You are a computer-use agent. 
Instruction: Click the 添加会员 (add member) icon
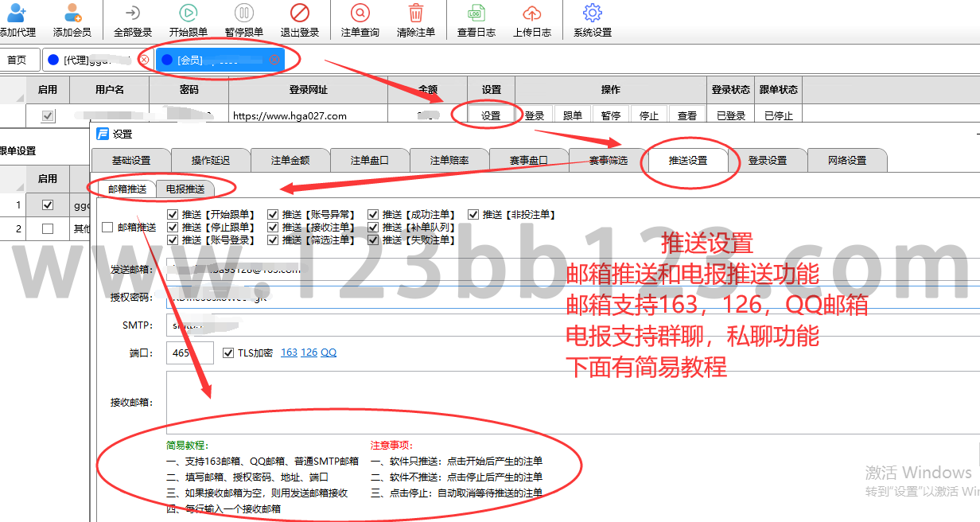tap(72, 14)
